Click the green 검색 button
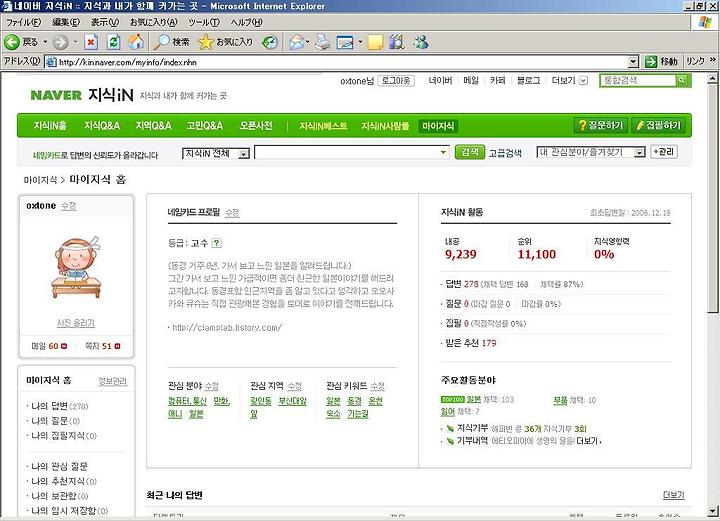This screenshot has width=720, height=521. click(x=470, y=152)
